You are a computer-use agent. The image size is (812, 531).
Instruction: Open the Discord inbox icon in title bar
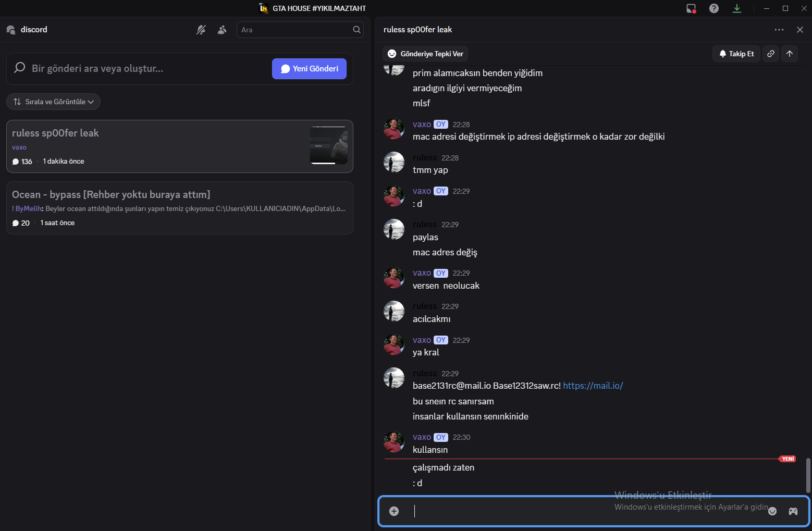691,8
